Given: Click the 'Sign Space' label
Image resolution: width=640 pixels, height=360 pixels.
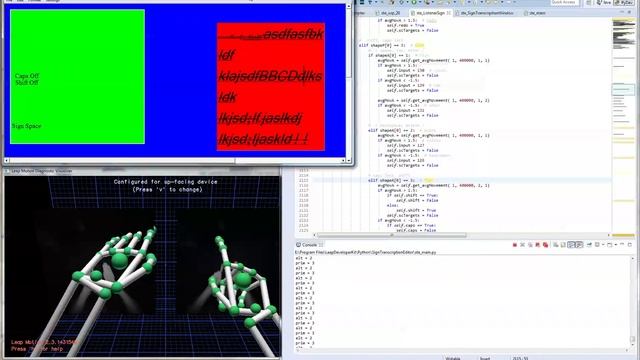Looking at the screenshot, I should point(27,126).
